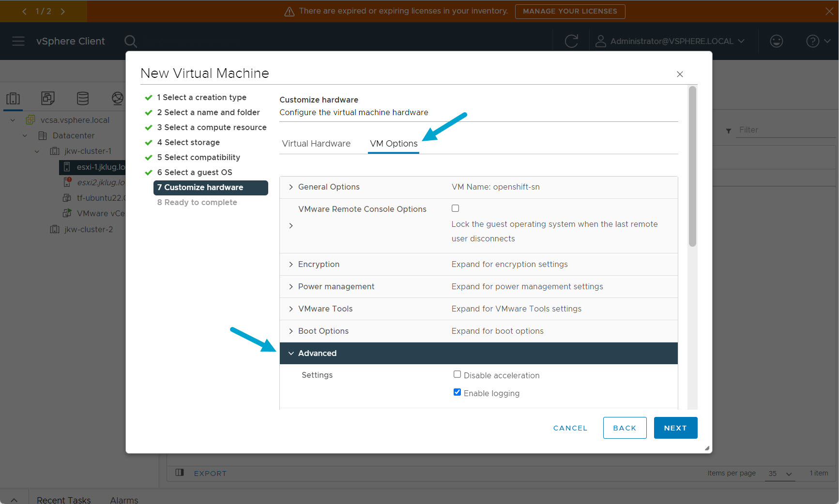Click the search magnifier icon

[x=130, y=41]
